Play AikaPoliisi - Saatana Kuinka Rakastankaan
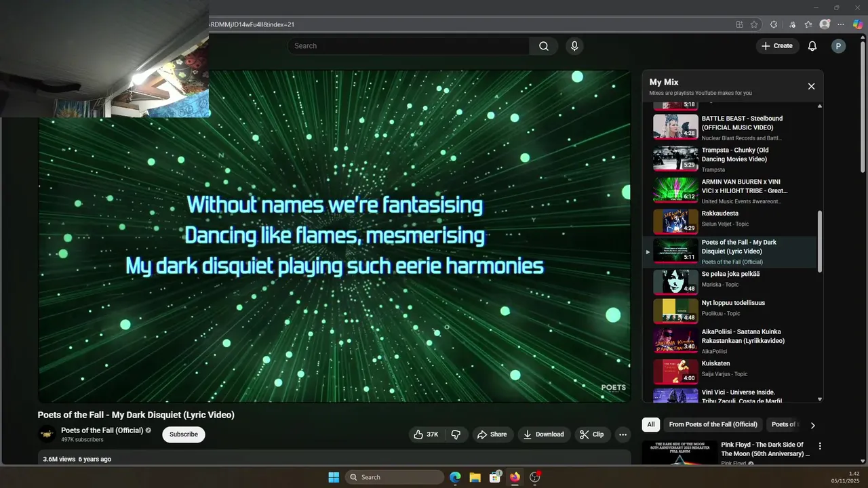Image resolution: width=868 pixels, height=488 pixels. point(731,342)
